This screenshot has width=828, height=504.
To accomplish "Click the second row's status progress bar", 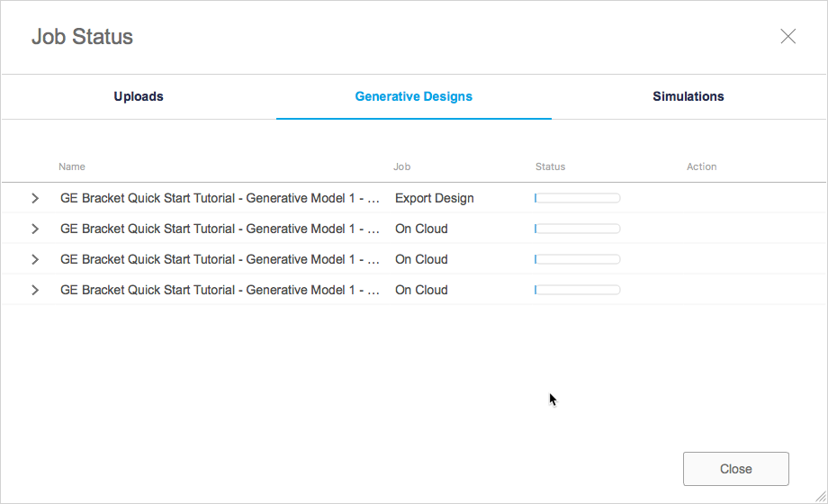I will point(577,229).
